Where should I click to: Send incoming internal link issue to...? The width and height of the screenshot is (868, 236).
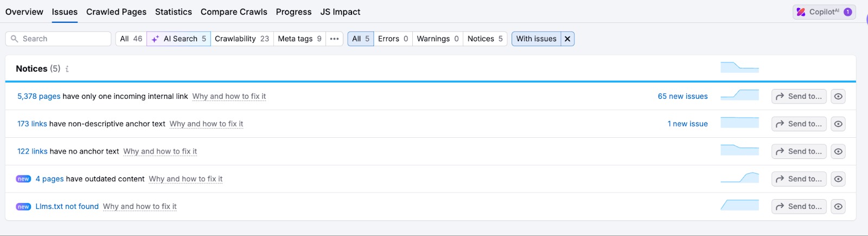(799, 96)
